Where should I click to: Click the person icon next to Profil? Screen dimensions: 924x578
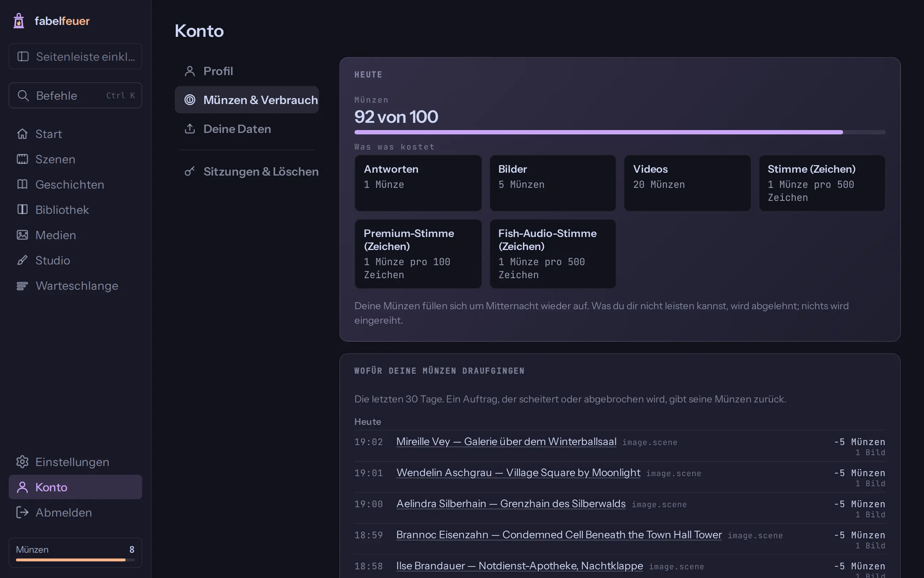click(x=190, y=71)
